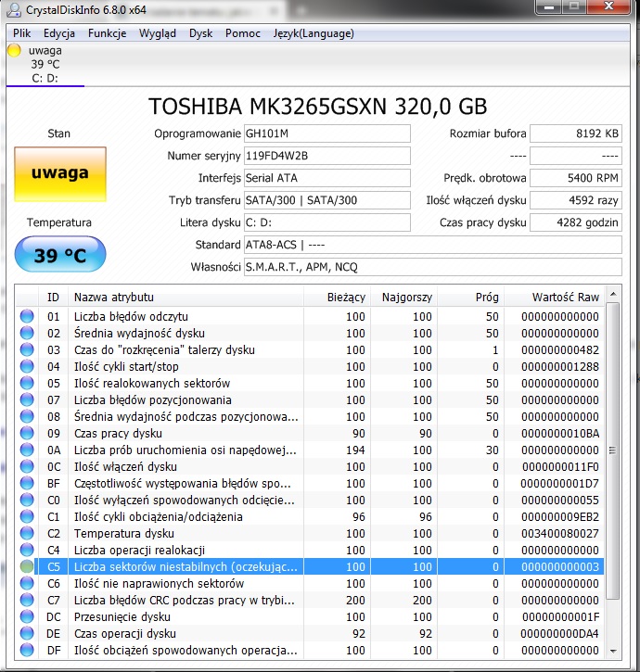The width and height of the screenshot is (640, 672).
Task: Click status orb for attribute 0A row
Action: pyautogui.click(x=27, y=450)
